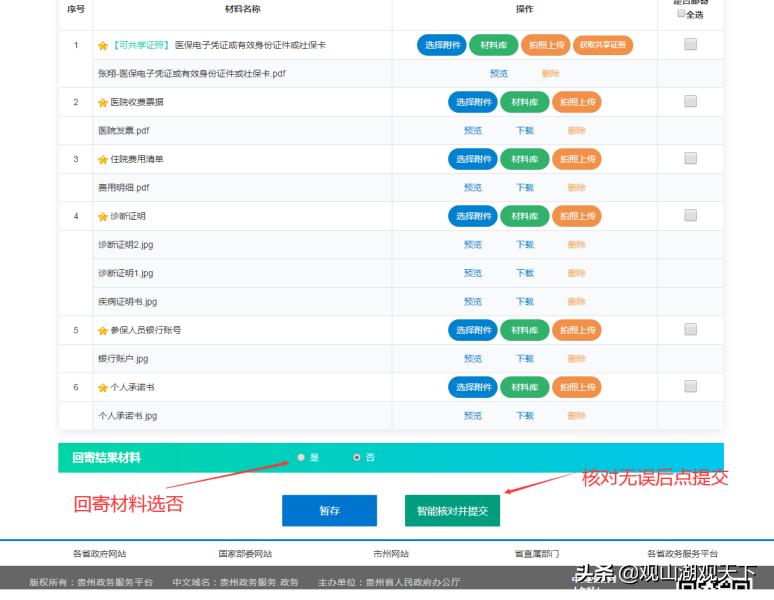This screenshot has width=774, height=600.
Task: Download 诊断证明1.jpg
Action: [x=525, y=273]
